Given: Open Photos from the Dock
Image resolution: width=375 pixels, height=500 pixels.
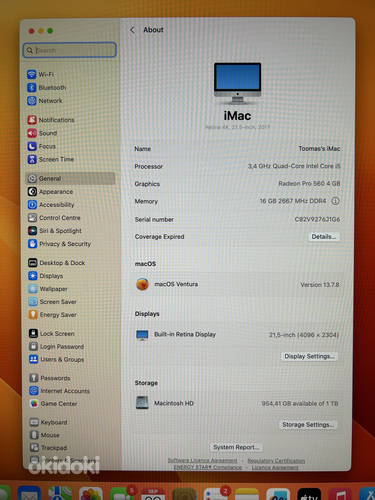Looking at the screenshot, I should pos(91,494).
